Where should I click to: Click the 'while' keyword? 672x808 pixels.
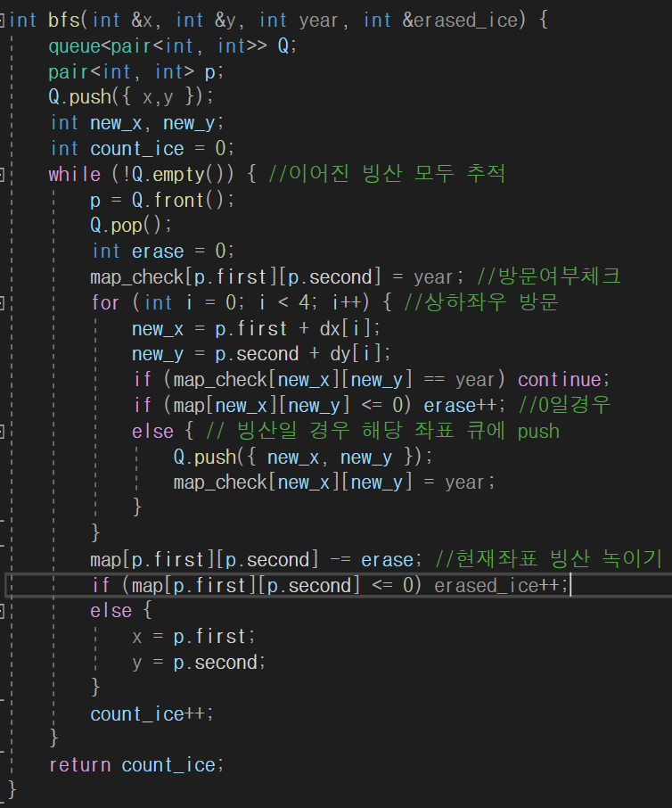pos(75,174)
